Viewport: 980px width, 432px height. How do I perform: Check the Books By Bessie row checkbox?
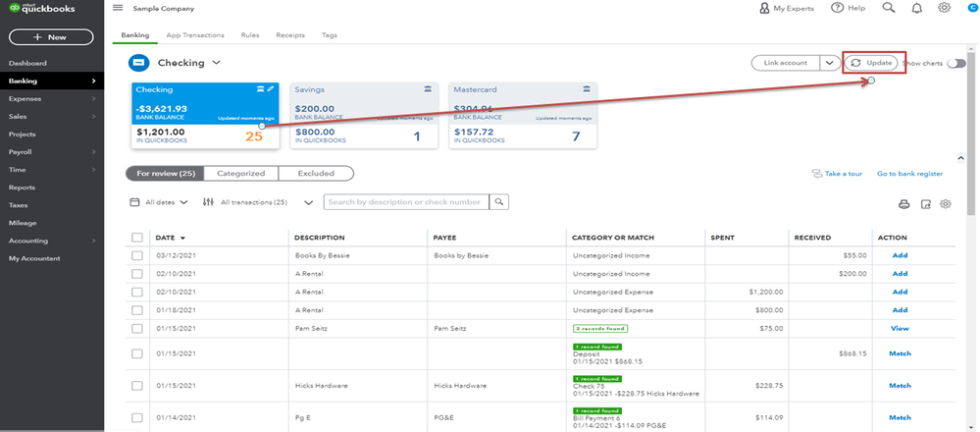pyautogui.click(x=137, y=255)
